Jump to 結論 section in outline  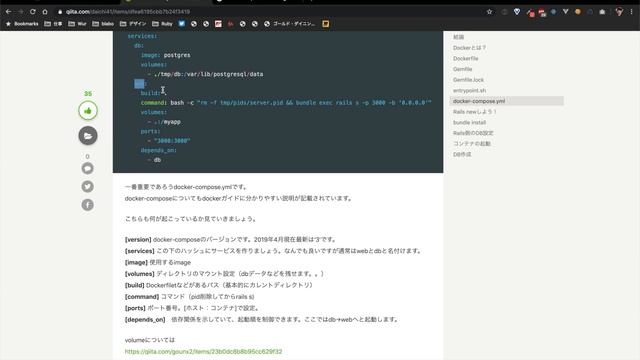pos(458,37)
